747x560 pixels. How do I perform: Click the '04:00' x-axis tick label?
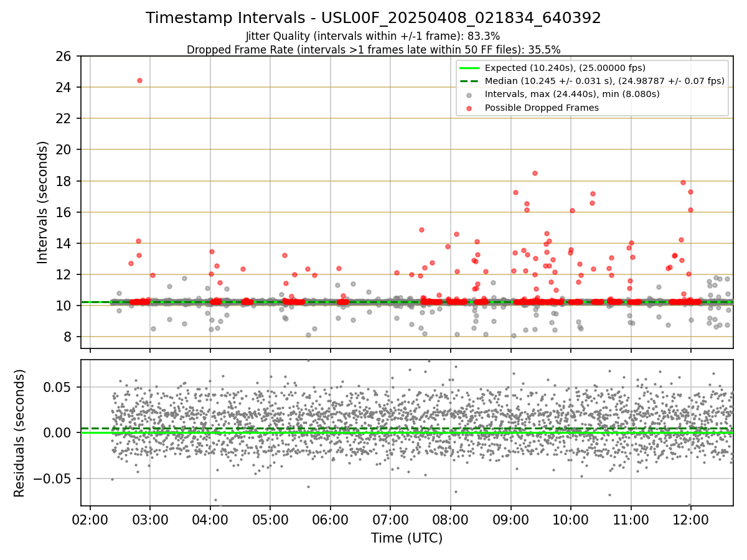tap(210, 520)
